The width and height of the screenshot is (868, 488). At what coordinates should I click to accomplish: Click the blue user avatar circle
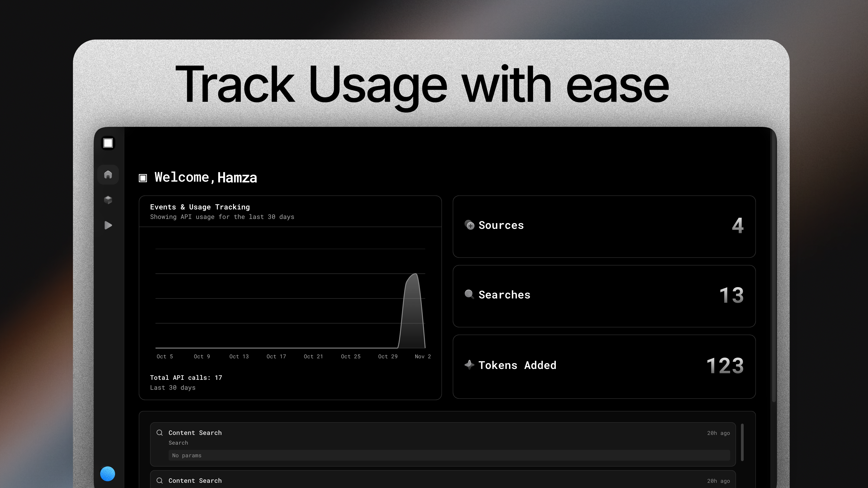[x=108, y=474]
